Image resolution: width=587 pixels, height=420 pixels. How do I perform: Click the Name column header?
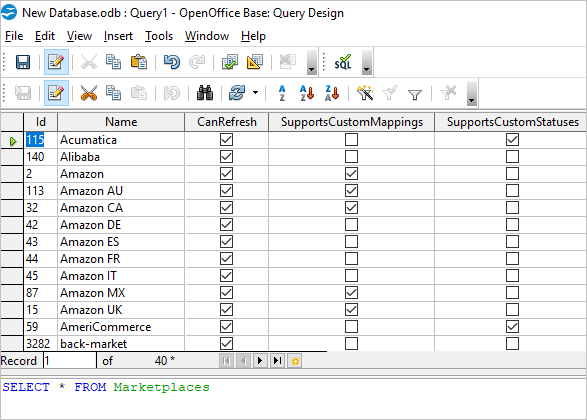click(x=121, y=122)
